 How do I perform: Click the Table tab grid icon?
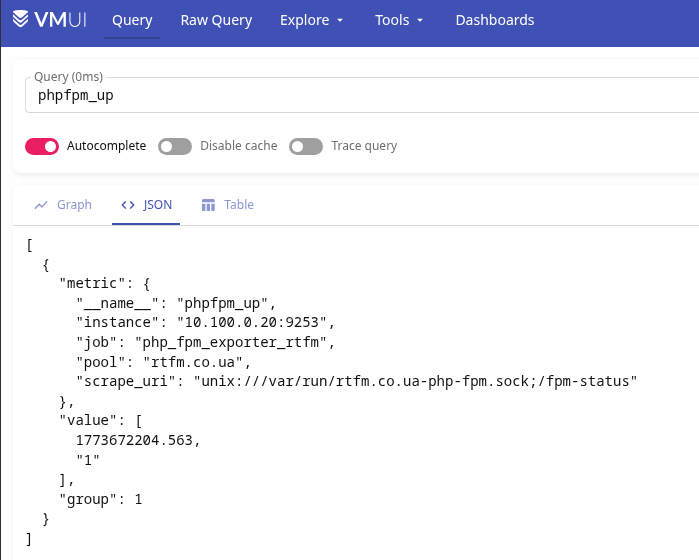coord(209,205)
